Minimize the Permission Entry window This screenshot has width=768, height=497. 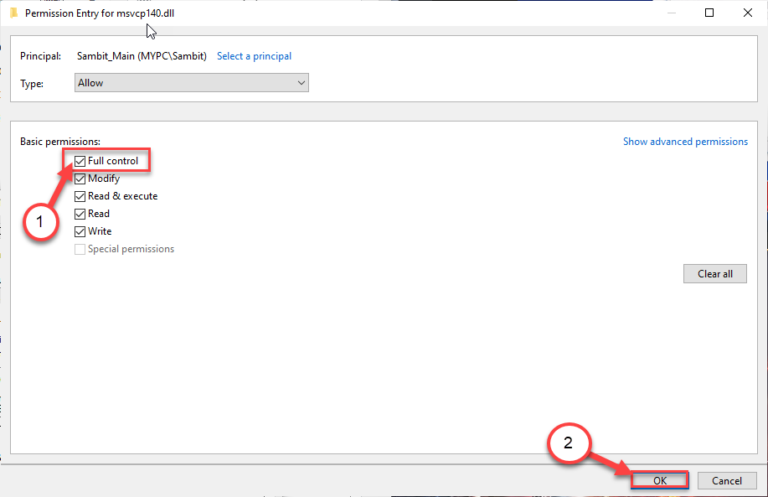[x=671, y=13]
